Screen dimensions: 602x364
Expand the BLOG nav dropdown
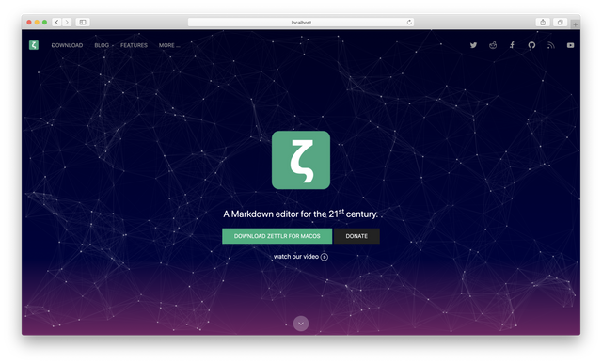click(103, 45)
